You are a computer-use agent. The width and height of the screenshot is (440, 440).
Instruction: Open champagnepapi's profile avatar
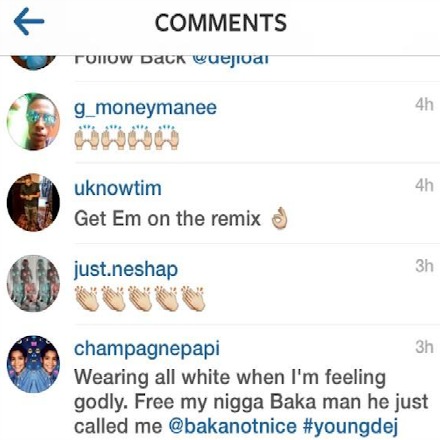click(x=33, y=364)
